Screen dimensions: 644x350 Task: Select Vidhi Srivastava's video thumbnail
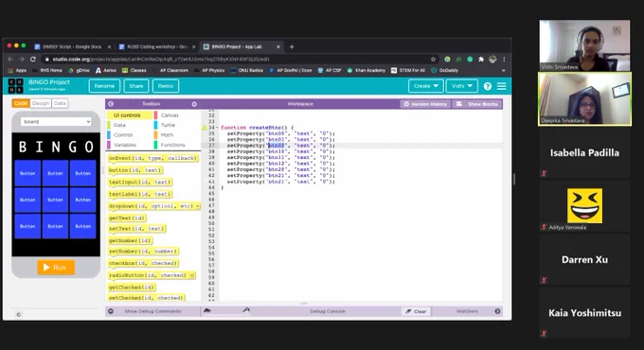coord(584,45)
